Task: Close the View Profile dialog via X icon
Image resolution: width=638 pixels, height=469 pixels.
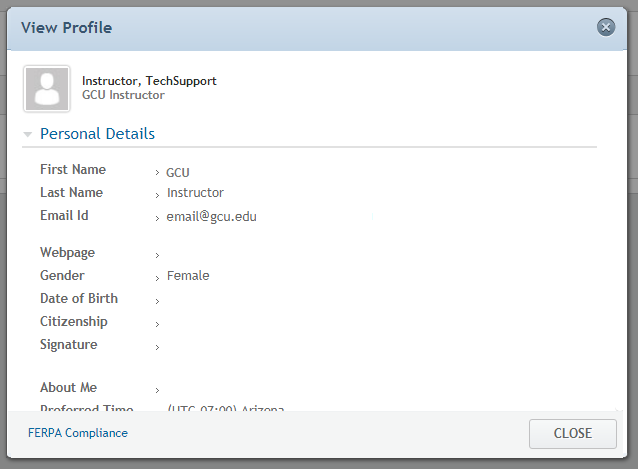Action: click(x=605, y=28)
